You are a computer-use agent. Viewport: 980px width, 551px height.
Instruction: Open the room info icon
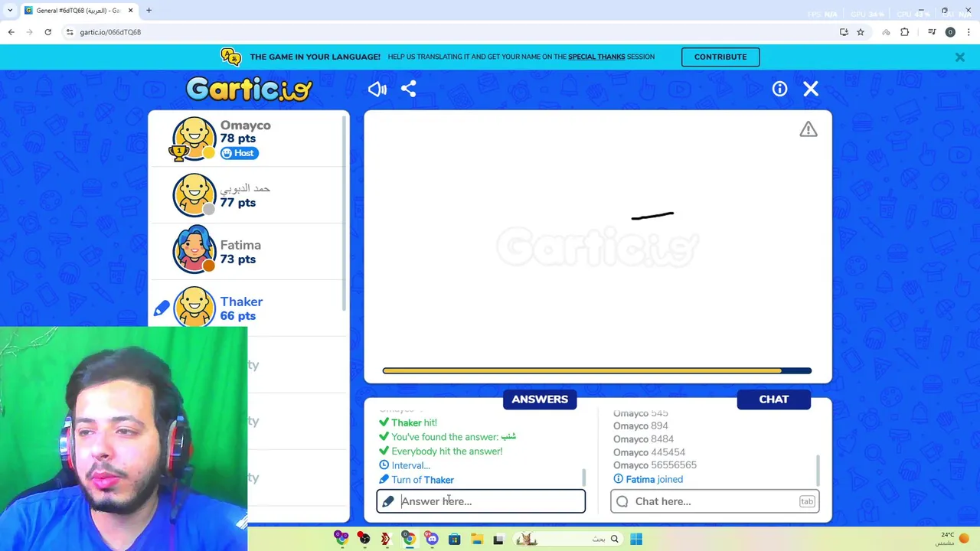click(779, 90)
